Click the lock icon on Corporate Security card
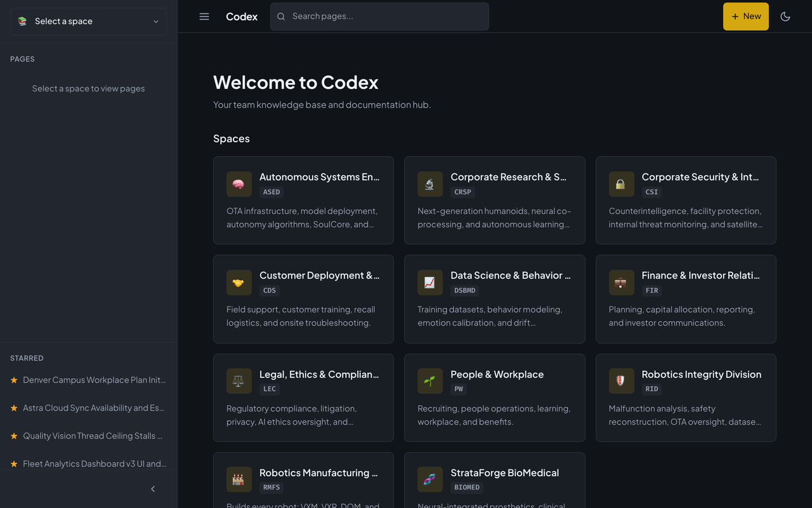 pos(621,184)
